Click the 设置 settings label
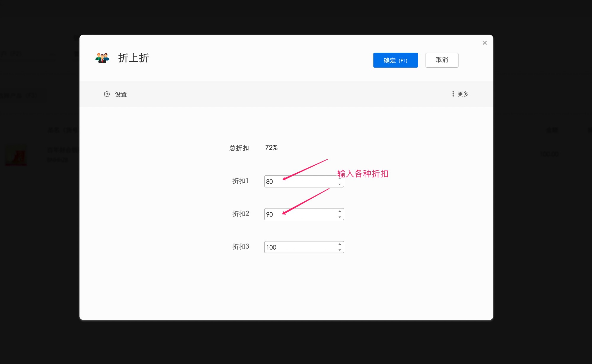 click(x=121, y=94)
